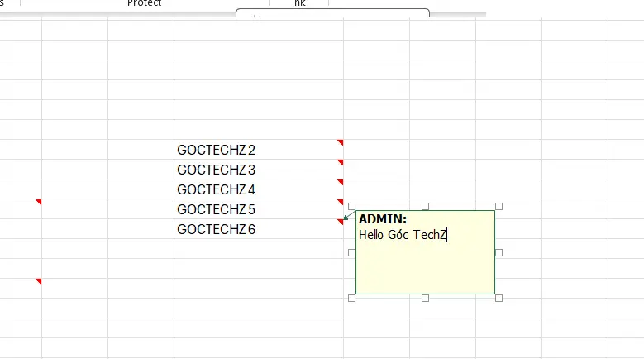This screenshot has width=644, height=359.
Task: Click the comment box's left-middle sizing handle
Action: 351,252
